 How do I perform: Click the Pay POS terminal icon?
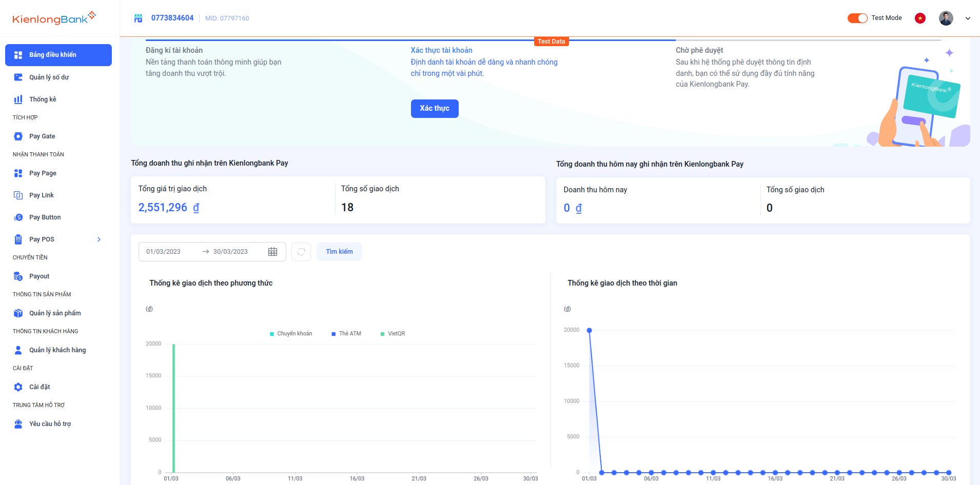pos(18,239)
